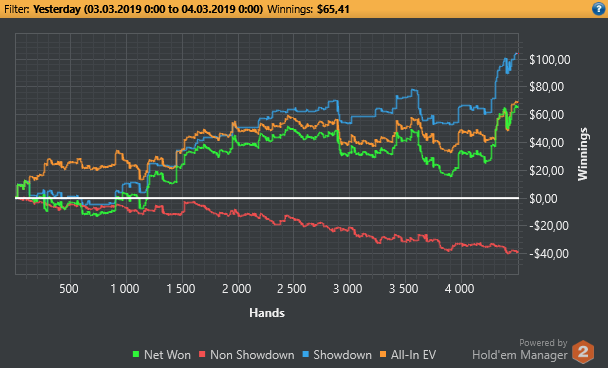The width and height of the screenshot is (608, 368).
Task: Click the -$20,00 y-axis label
Action: coord(549,226)
